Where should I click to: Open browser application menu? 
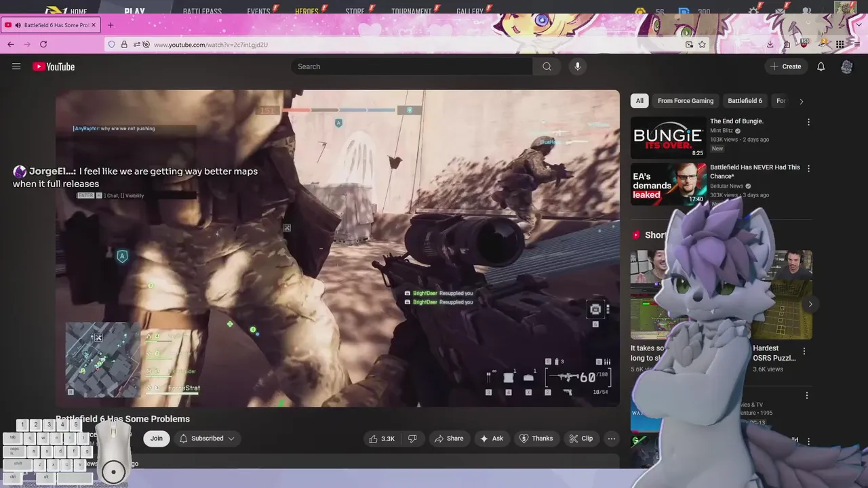click(x=857, y=44)
